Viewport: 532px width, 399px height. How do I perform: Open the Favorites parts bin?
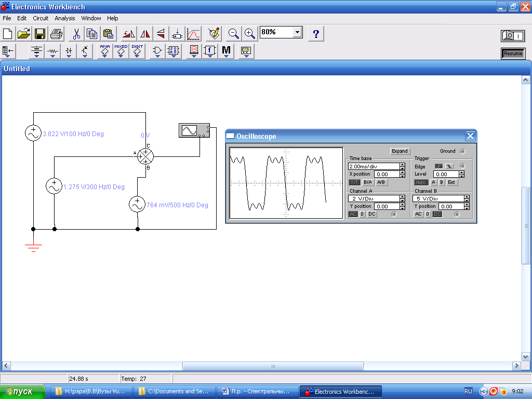pos(8,51)
